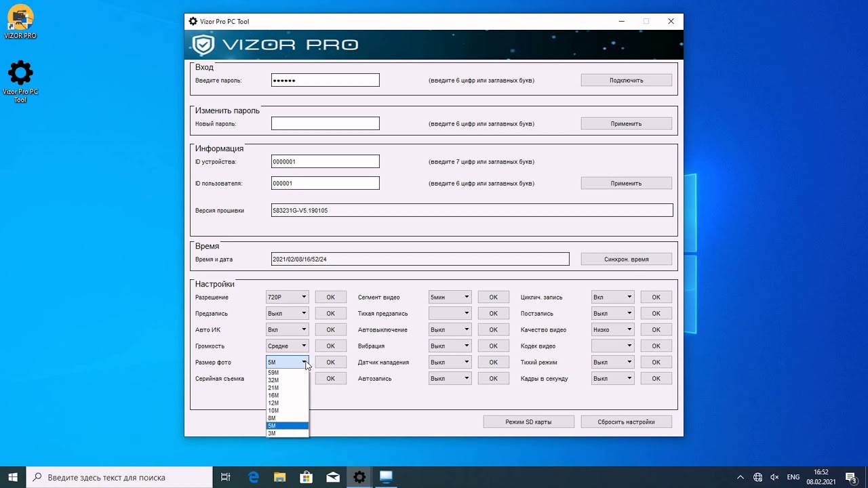Screen dimensions: 868x488
Task: Open VIZOR PRO desktop shortcut icon
Action: 20,22
